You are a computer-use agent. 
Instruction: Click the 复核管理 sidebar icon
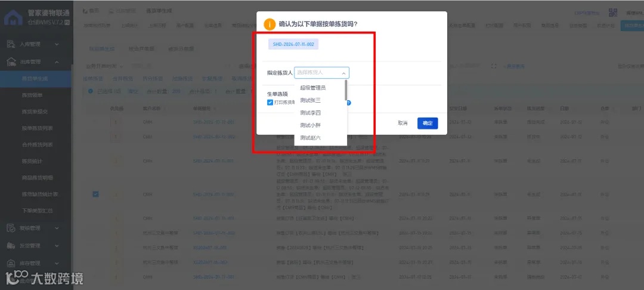(x=11, y=228)
